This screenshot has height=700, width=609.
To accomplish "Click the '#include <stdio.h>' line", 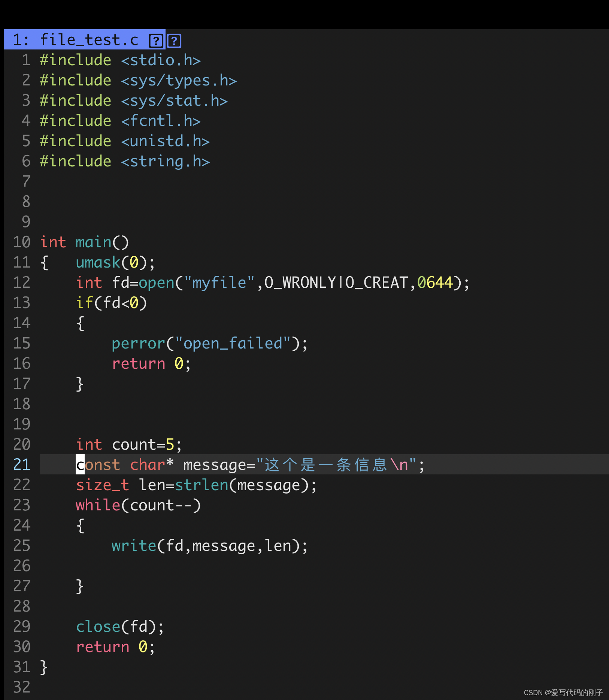I will click(x=120, y=60).
